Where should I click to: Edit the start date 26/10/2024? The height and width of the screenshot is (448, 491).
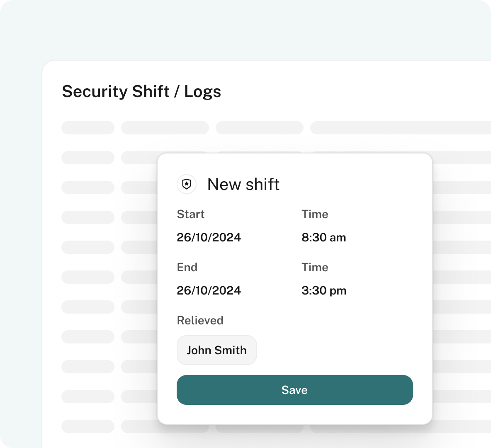(209, 238)
